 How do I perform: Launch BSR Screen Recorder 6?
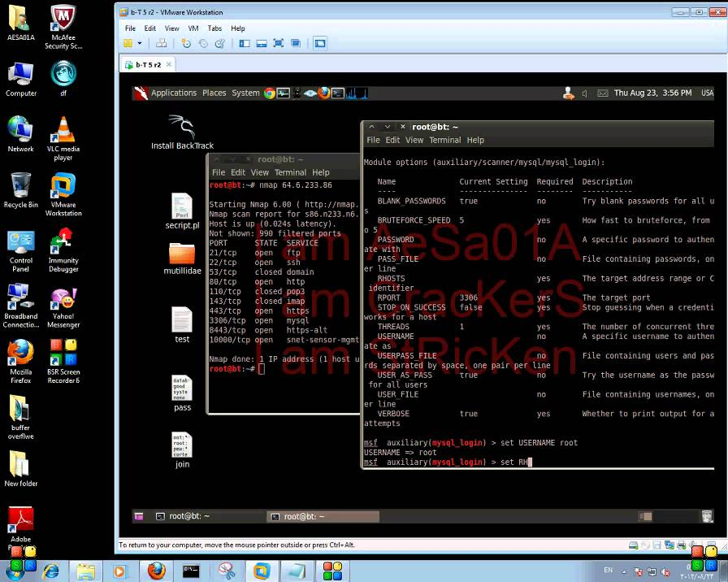[63, 362]
